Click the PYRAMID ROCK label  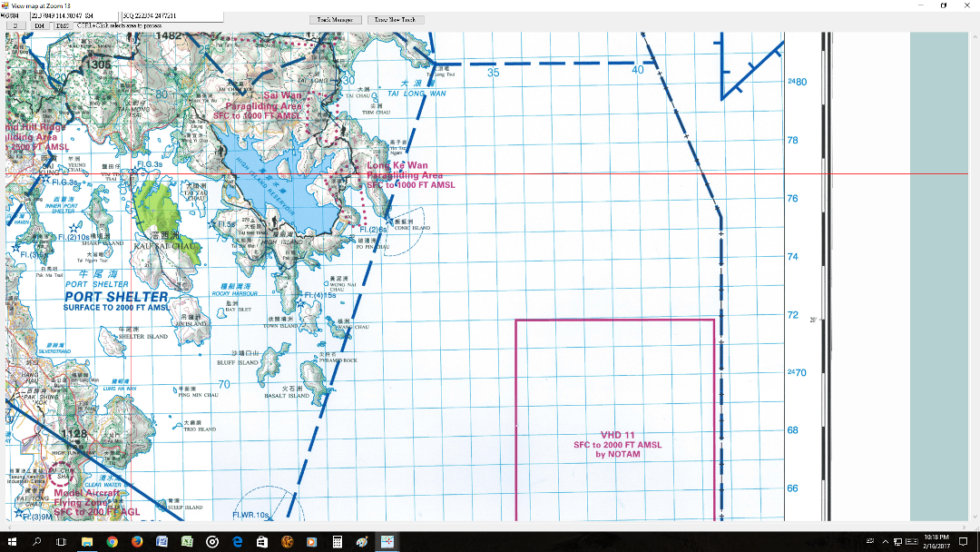(338, 360)
